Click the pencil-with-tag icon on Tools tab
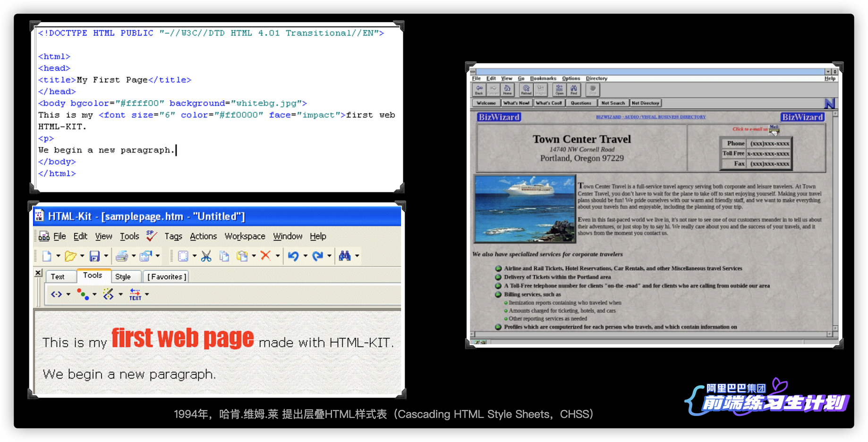 click(109, 295)
